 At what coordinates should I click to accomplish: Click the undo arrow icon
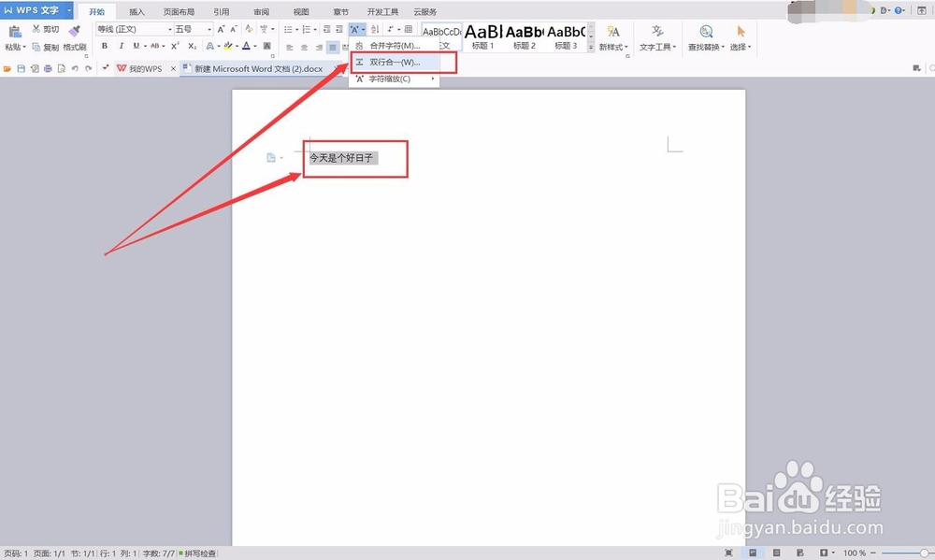(x=75, y=68)
